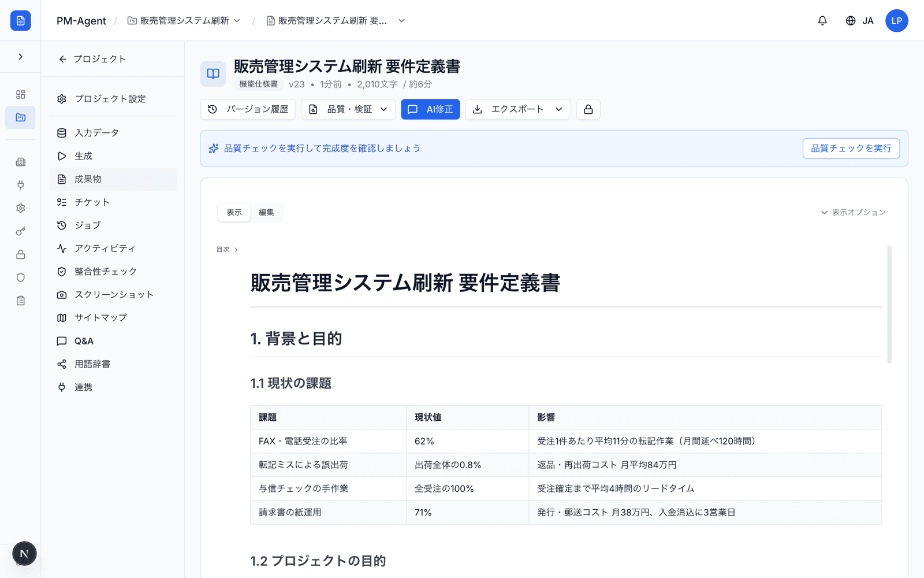Image resolution: width=924 pixels, height=578 pixels.
Task: Open 整合性チェック in the sidebar
Action: [113, 272]
